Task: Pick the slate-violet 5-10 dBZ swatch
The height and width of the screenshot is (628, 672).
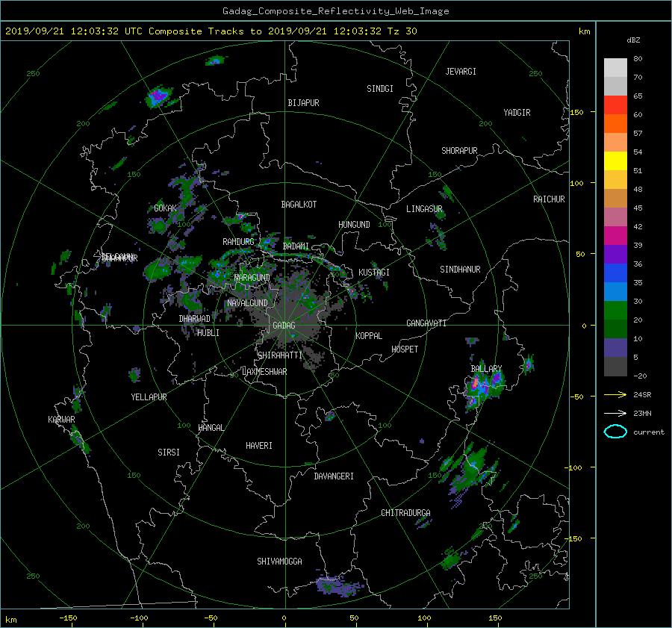Action: (615, 347)
